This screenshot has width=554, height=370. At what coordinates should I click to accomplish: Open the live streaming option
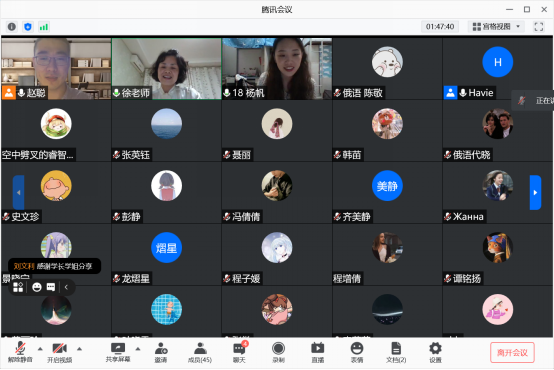tap(318, 352)
